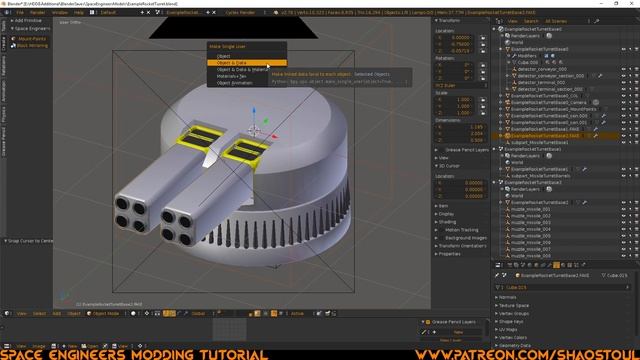
Task: Open the Constraints properties tab
Action: pos(543,265)
